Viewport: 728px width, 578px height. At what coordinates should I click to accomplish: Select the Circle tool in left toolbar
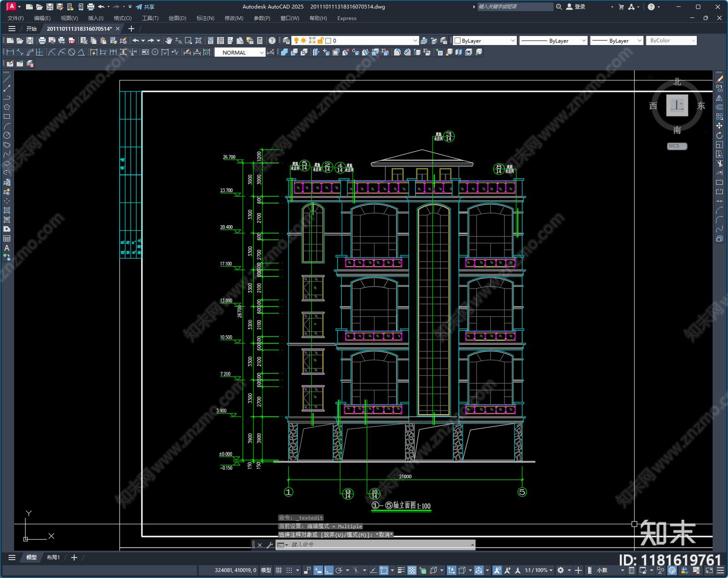point(7,135)
